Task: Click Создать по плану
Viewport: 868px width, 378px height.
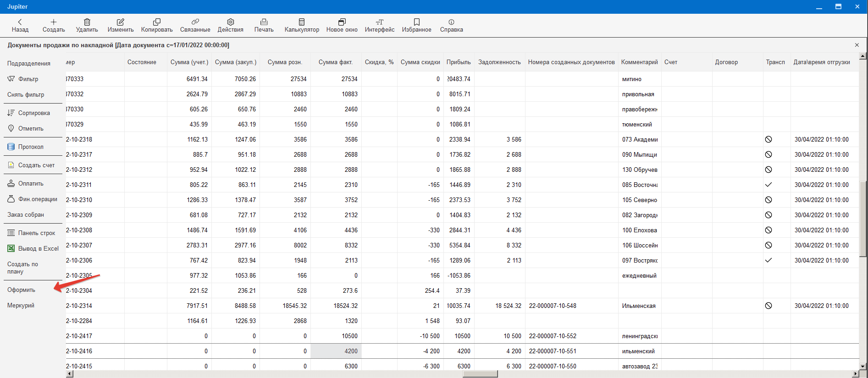Action: pos(23,268)
